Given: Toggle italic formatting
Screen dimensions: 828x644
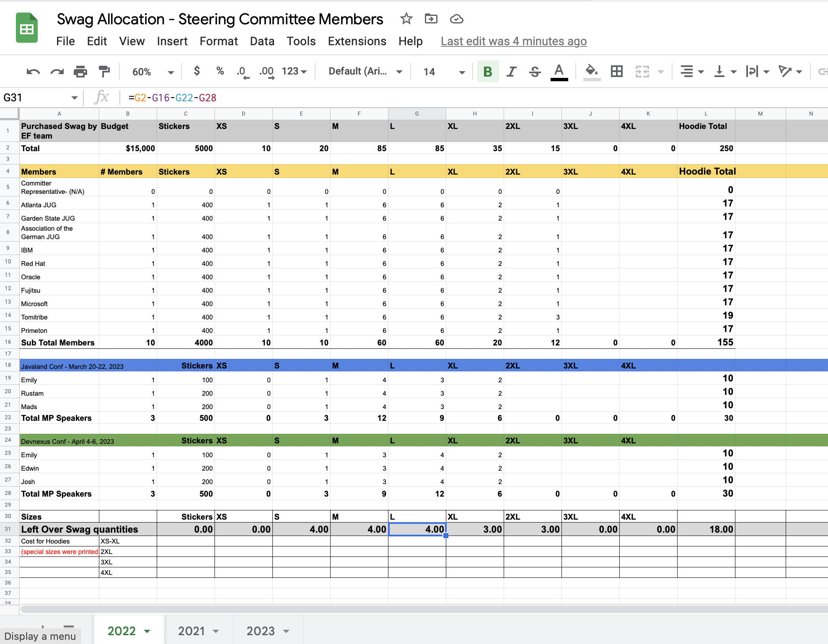Looking at the screenshot, I should click(511, 72).
